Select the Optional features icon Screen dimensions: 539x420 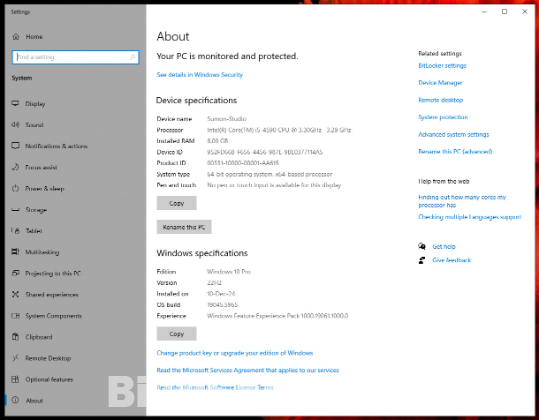click(15, 379)
